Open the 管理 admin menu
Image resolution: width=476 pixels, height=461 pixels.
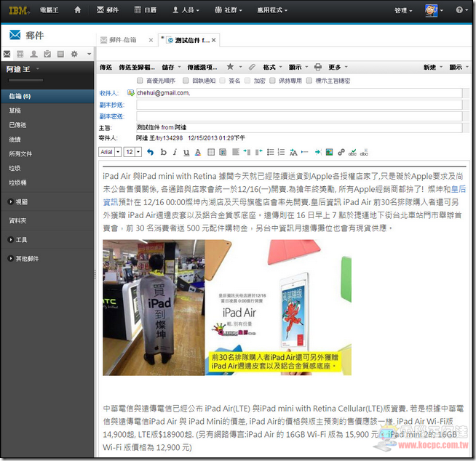coord(403,10)
